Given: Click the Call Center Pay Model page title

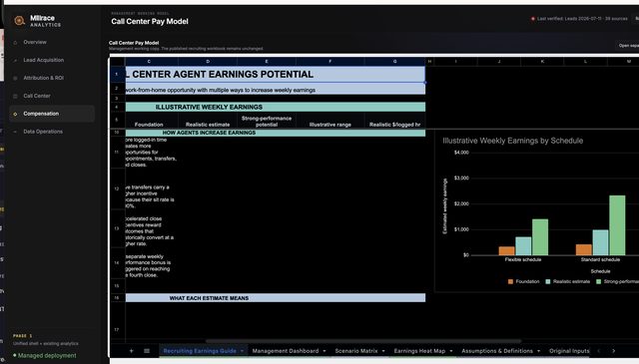Looking at the screenshot, I should pyautogui.click(x=150, y=22).
